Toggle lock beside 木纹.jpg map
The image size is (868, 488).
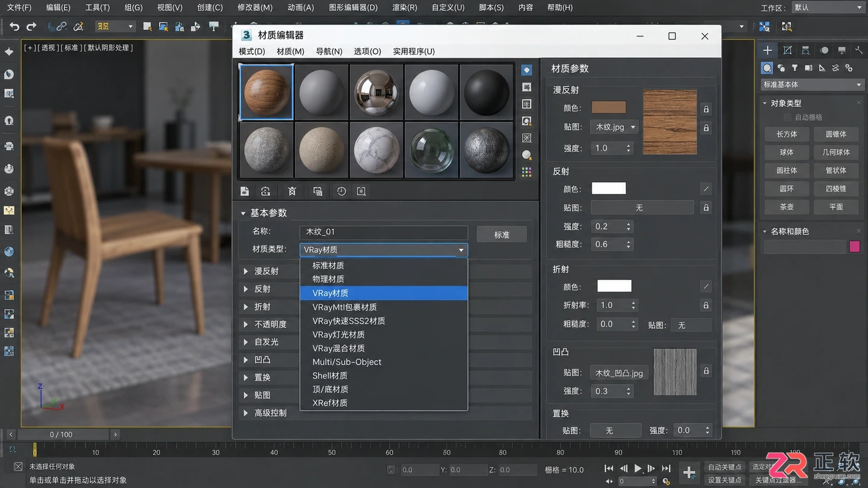click(706, 128)
